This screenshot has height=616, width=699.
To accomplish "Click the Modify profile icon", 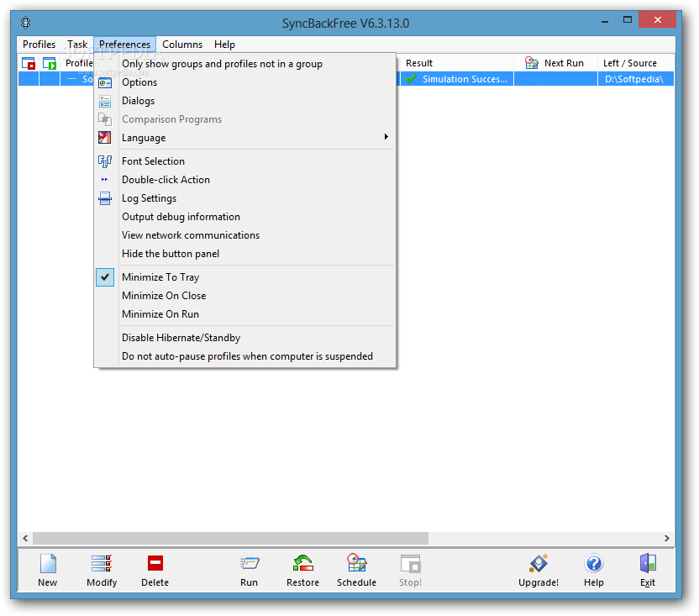I will 101,563.
